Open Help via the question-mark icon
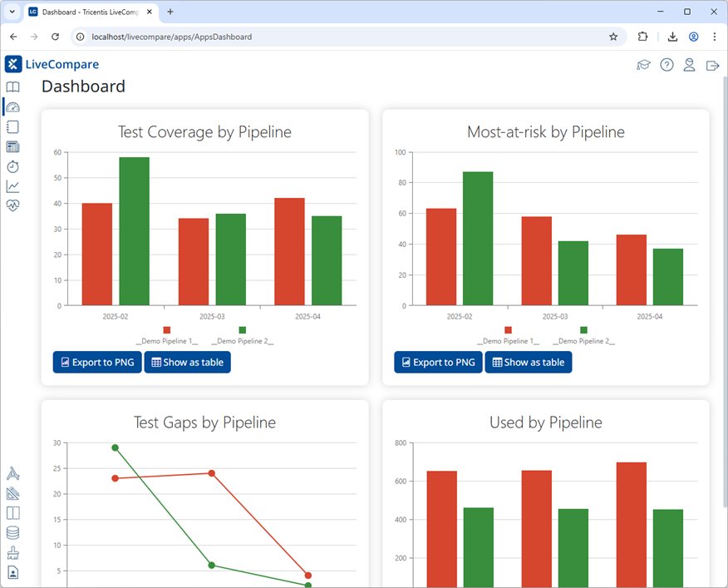Screen dimensions: 728x588 click(x=667, y=64)
